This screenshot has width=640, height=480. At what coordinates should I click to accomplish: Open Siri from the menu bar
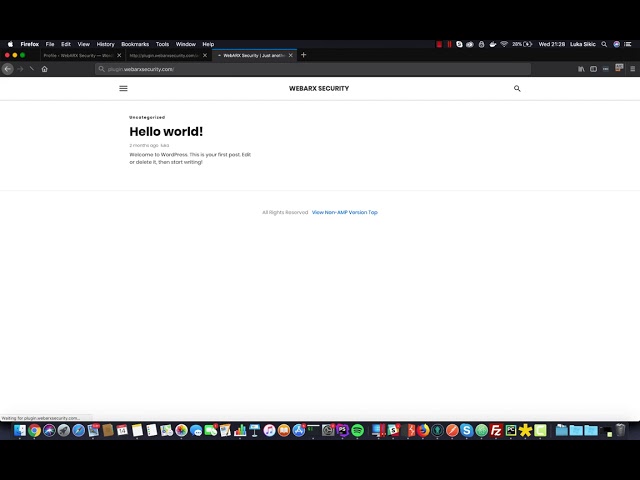(616, 44)
